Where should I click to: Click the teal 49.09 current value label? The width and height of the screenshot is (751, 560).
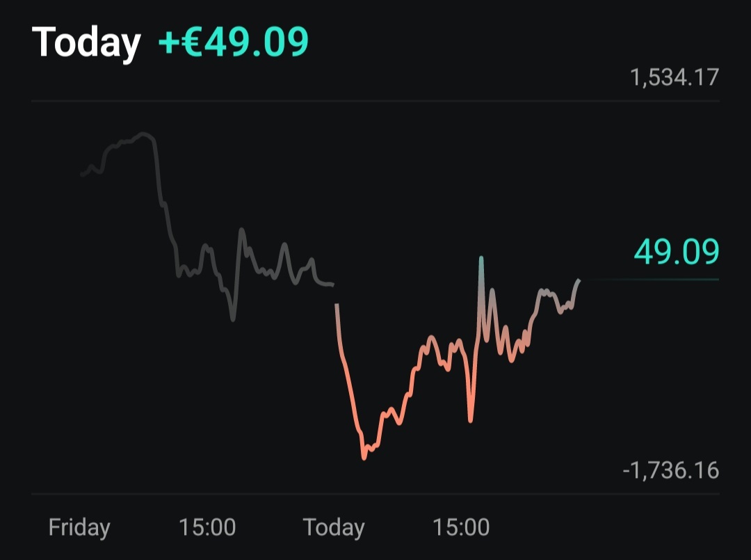pyautogui.click(x=676, y=252)
